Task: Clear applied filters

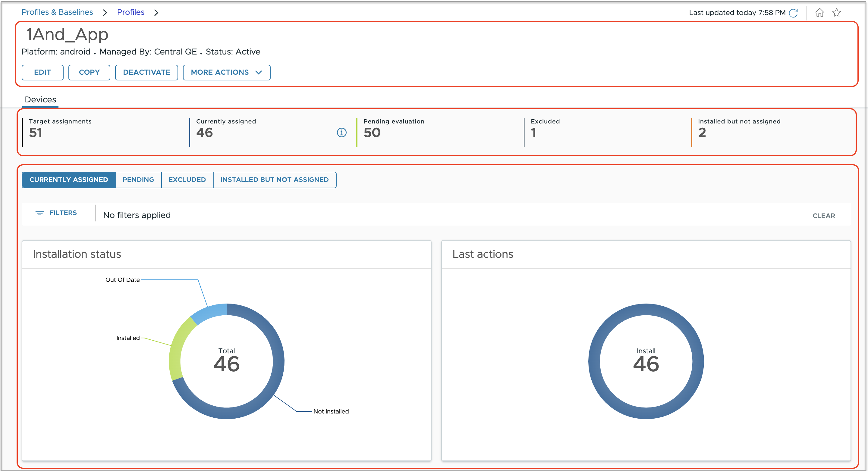Action: 823,216
